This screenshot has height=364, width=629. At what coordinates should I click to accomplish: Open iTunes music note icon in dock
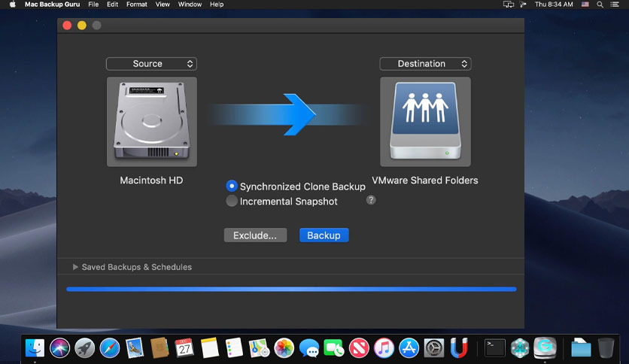(x=384, y=347)
